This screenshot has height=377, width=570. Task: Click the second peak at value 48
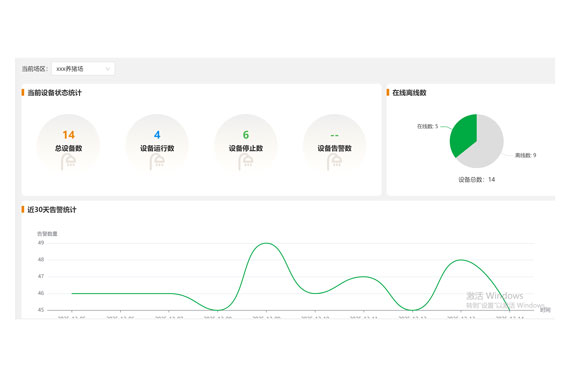pyautogui.click(x=461, y=260)
